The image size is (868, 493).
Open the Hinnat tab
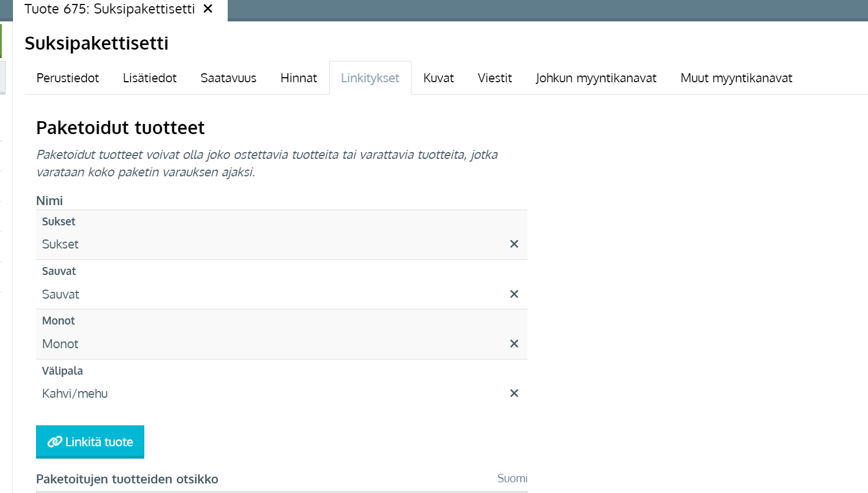299,78
